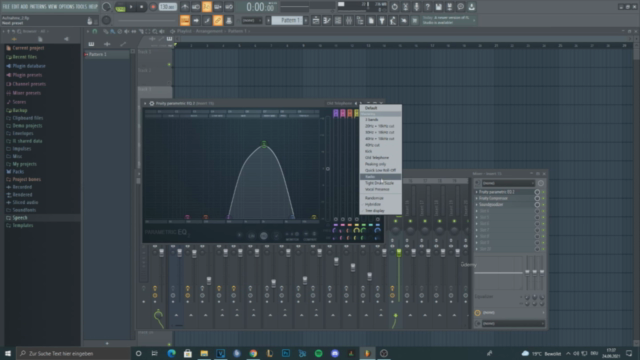Start playback with the Play button

click(x=131, y=7)
